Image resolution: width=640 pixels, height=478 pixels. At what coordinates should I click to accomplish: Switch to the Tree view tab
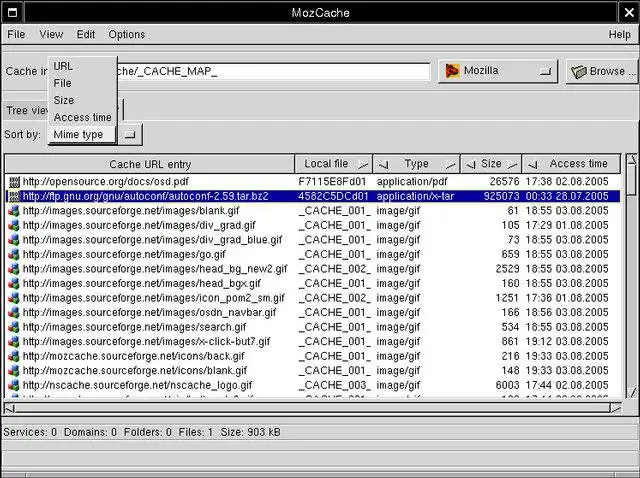[x=27, y=110]
